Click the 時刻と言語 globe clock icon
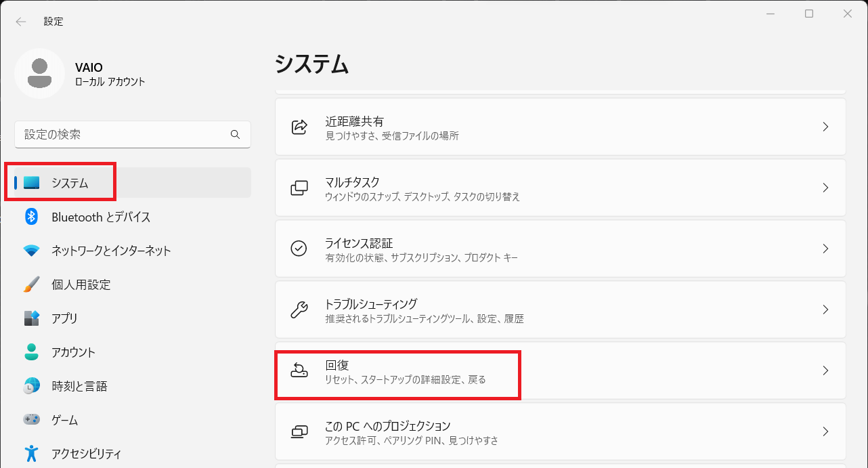Image resolution: width=868 pixels, height=468 pixels. pyautogui.click(x=31, y=386)
